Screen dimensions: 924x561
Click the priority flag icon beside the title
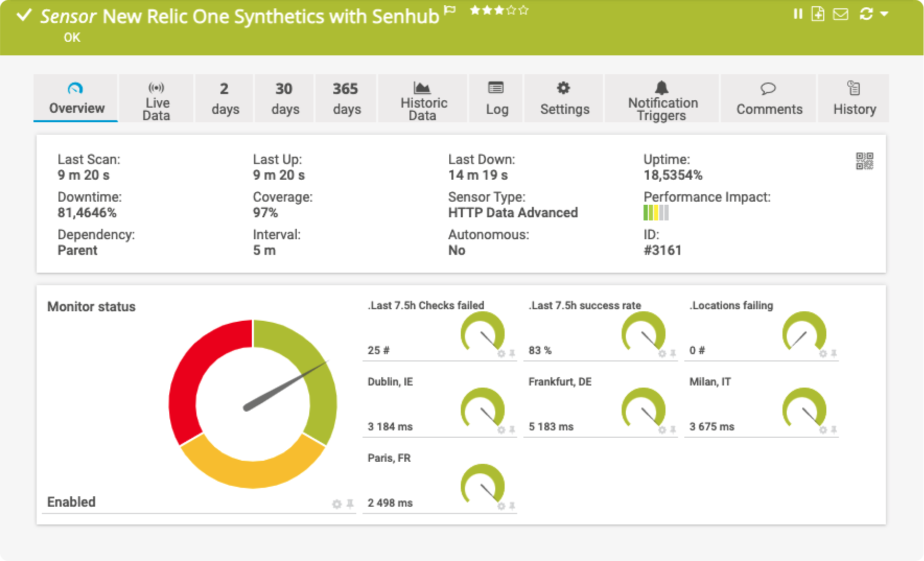click(449, 10)
